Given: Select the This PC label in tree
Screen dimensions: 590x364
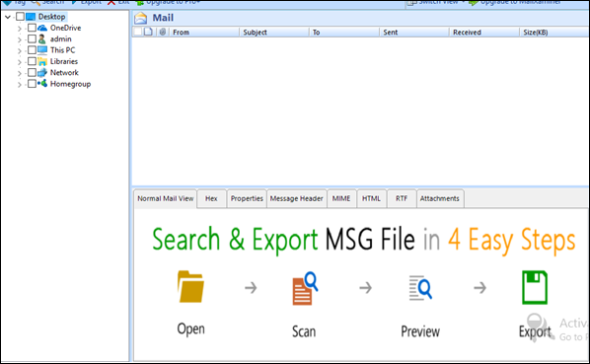Looking at the screenshot, I should [63, 50].
